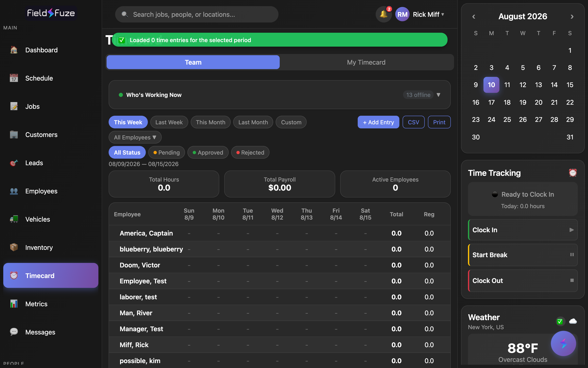
Task: Switch to My Timecard tab
Action: (366, 62)
